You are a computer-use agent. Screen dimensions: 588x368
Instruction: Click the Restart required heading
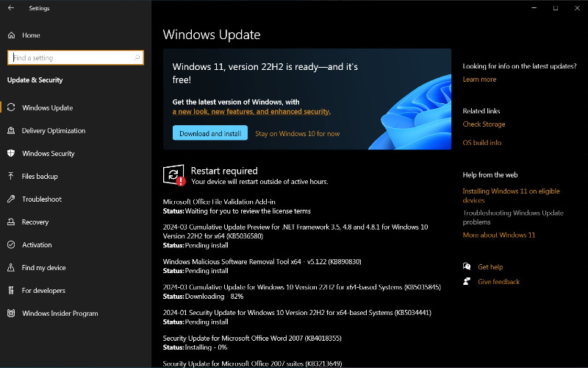[224, 171]
